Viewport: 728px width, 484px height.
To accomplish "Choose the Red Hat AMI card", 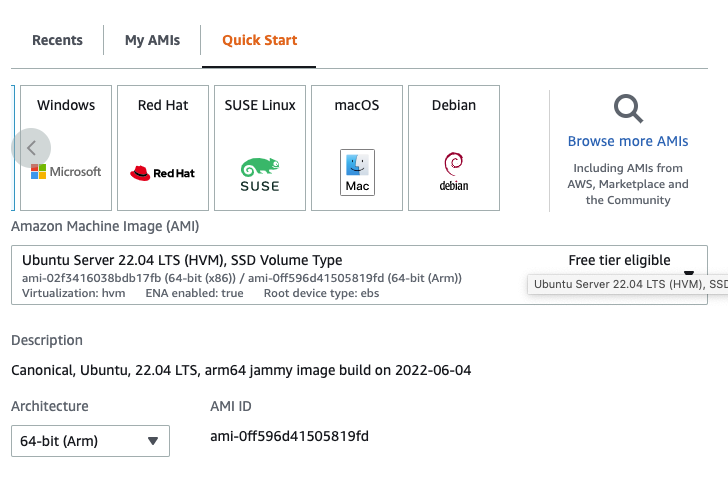I will (x=163, y=148).
